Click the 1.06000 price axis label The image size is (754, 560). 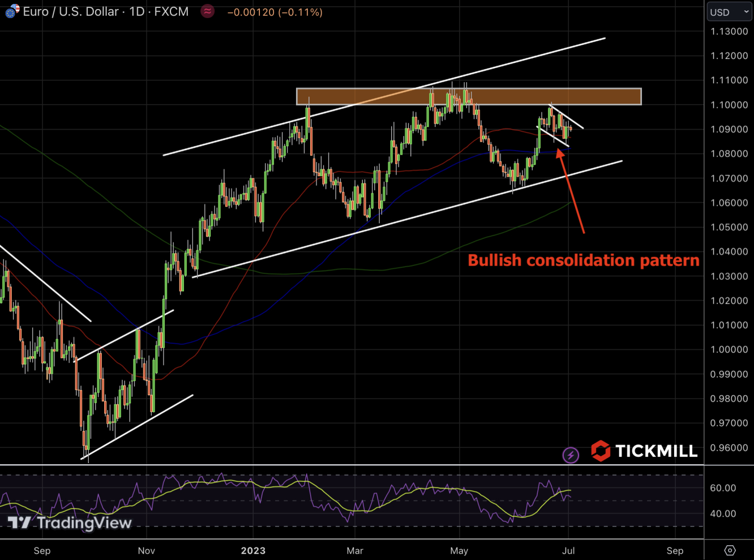(x=729, y=203)
